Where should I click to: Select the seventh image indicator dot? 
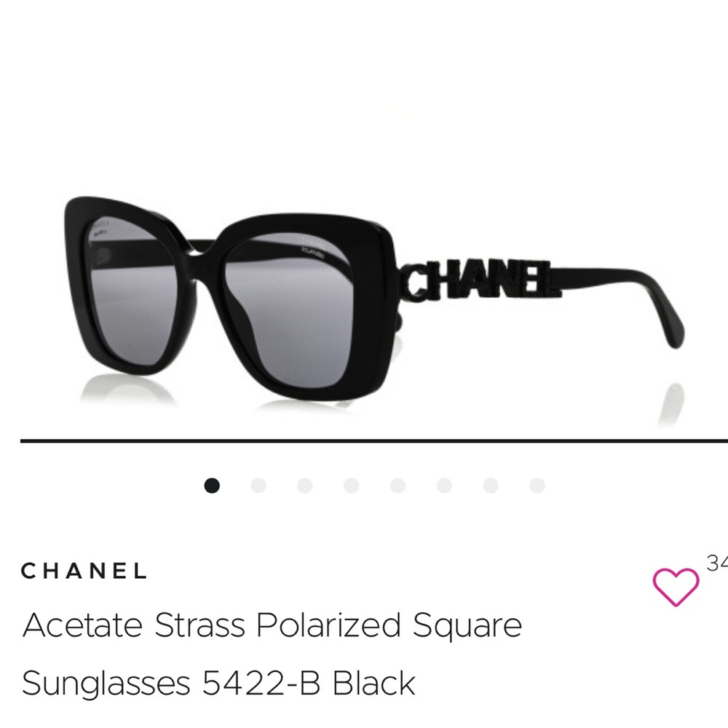pos(491,486)
